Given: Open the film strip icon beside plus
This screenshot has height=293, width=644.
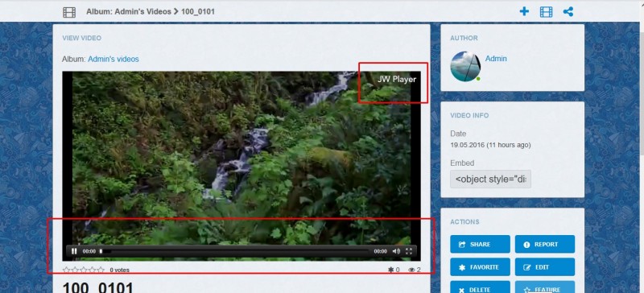Looking at the screenshot, I should [546, 12].
